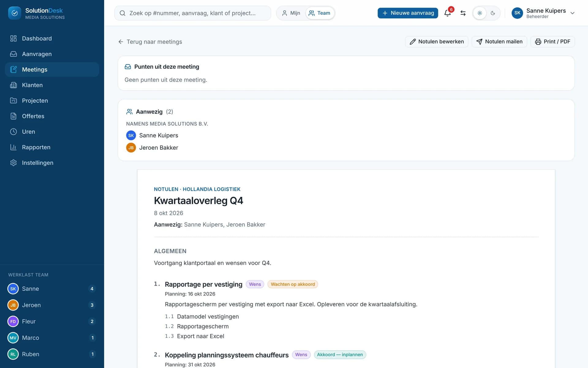Select the Team view toggle

click(319, 13)
